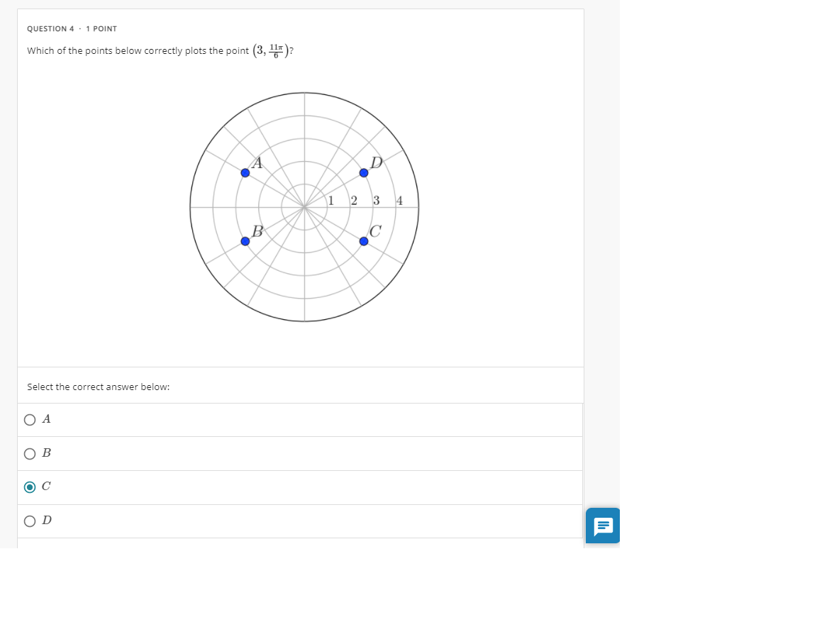This screenshot has width=817, height=644.
Task: Click the 'QUESTION 4 · 1 POINT' heading
Action: coord(72,28)
